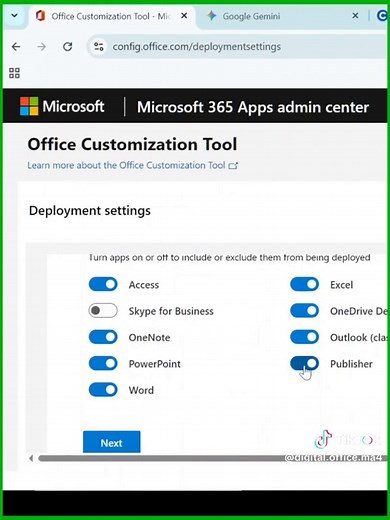Viewport: 390px width, 520px height.
Task: Click the Gemini sparkle icon on the tab
Action: [x=211, y=16]
